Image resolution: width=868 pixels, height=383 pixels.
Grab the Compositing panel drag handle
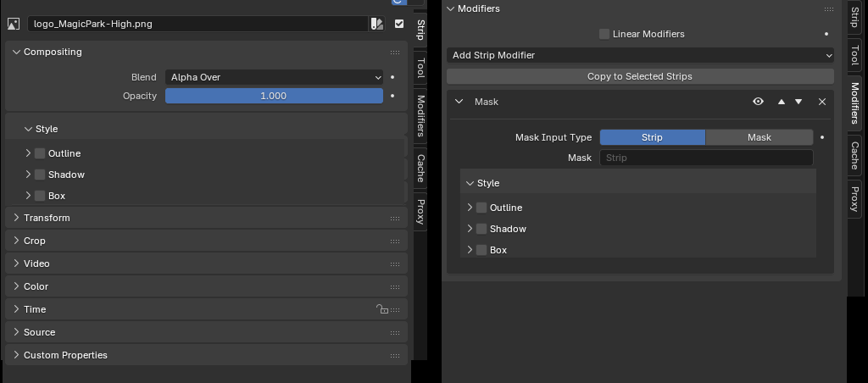coord(395,53)
